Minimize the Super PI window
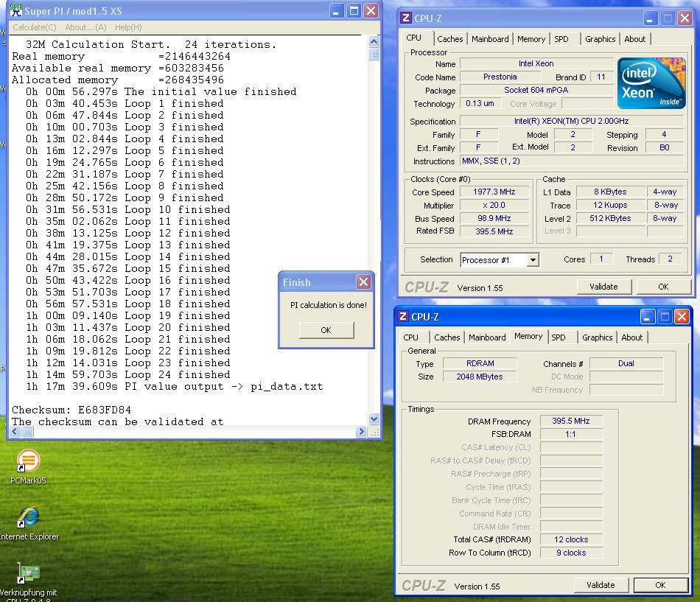The width and height of the screenshot is (700, 602). point(337,11)
